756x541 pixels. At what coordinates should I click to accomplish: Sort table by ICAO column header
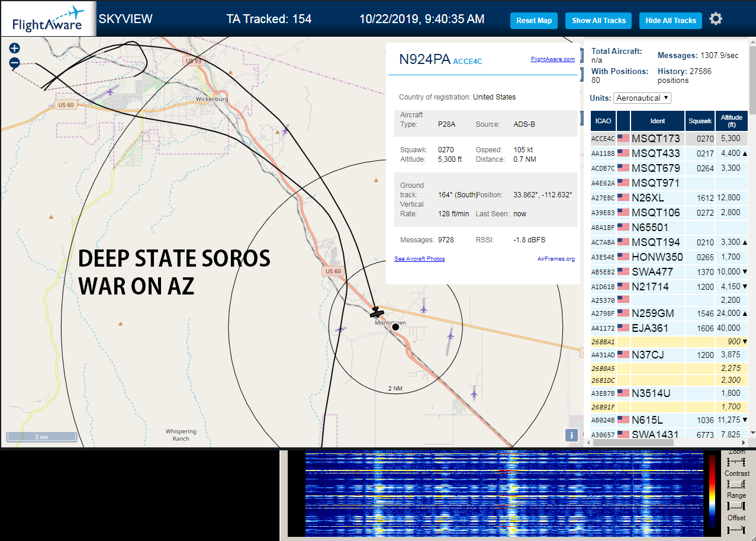point(603,121)
